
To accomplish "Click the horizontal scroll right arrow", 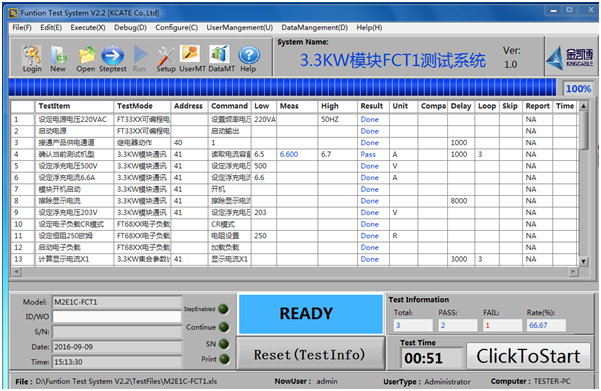I will (x=573, y=272).
